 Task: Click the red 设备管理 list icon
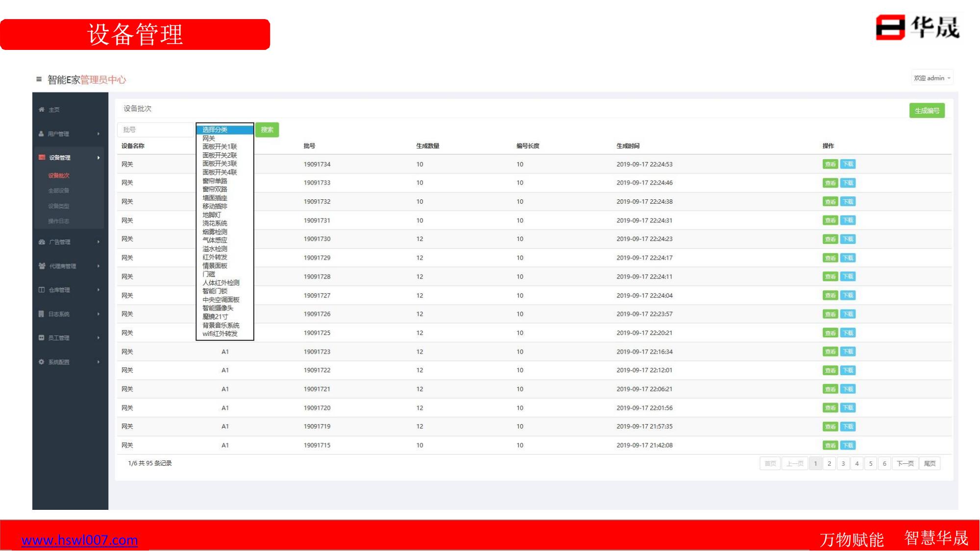(x=42, y=157)
